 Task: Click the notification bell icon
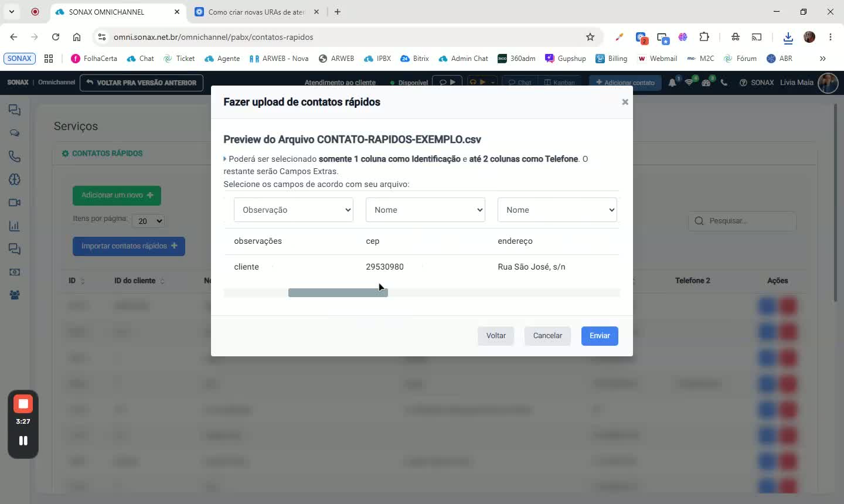[672, 83]
